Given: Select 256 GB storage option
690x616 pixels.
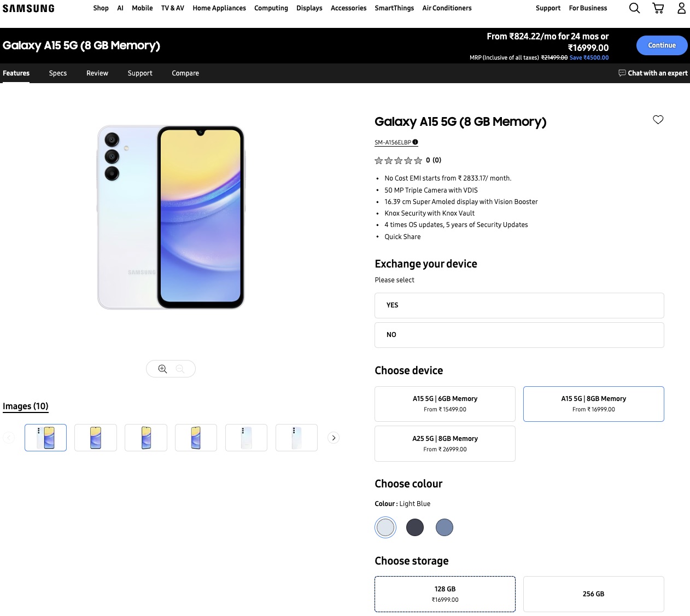Looking at the screenshot, I should point(593,594).
